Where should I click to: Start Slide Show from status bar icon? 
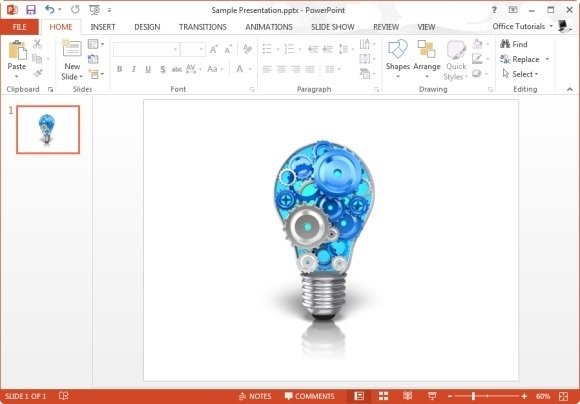coord(432,396)
